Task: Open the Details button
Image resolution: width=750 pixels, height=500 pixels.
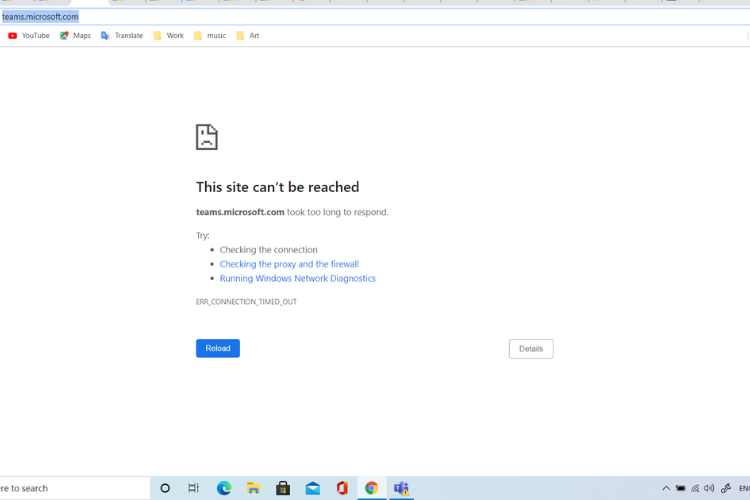Action: 531,349
